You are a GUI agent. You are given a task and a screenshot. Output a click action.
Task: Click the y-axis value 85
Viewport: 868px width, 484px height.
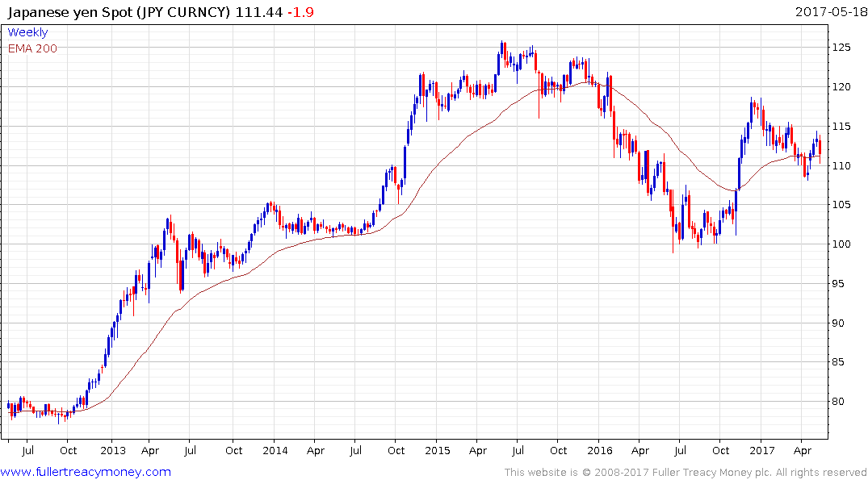(838, 362)
